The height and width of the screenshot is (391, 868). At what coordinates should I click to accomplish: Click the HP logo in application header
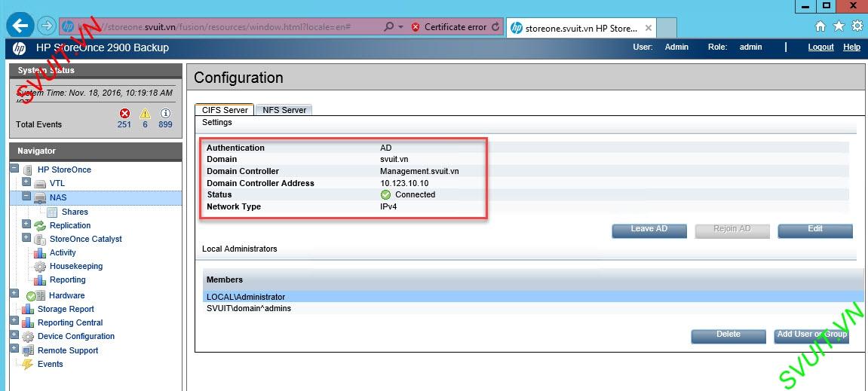click(x=20, y=48)
